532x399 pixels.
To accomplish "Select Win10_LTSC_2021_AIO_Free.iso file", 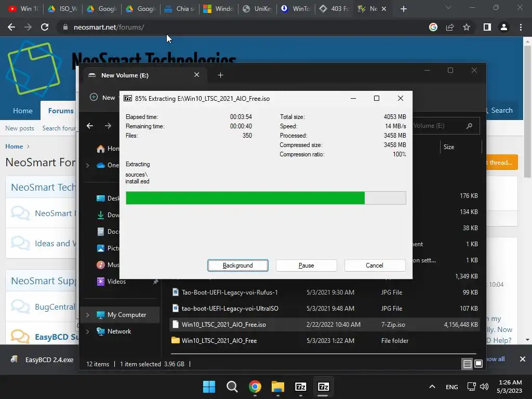I will (324, 325).
